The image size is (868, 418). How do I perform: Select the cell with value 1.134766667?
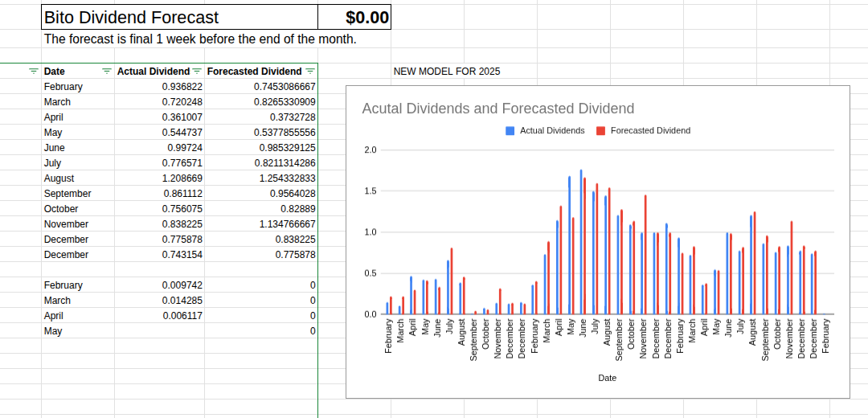[261, 224]
